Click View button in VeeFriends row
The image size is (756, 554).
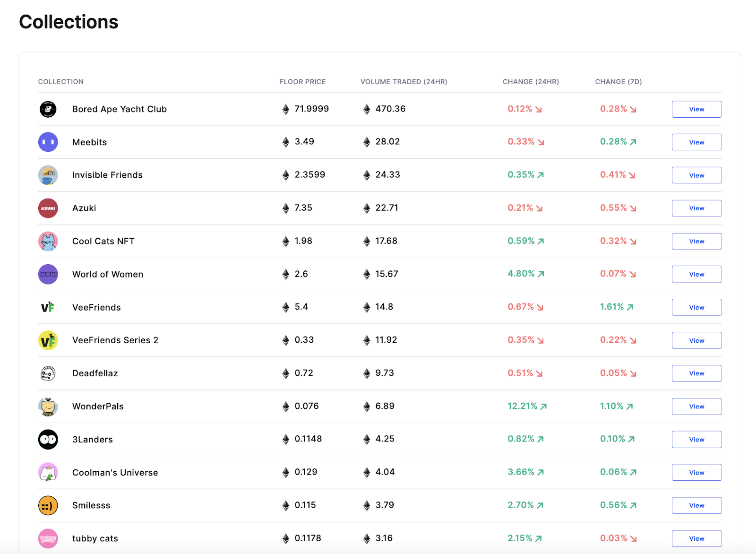click(696, 307)
